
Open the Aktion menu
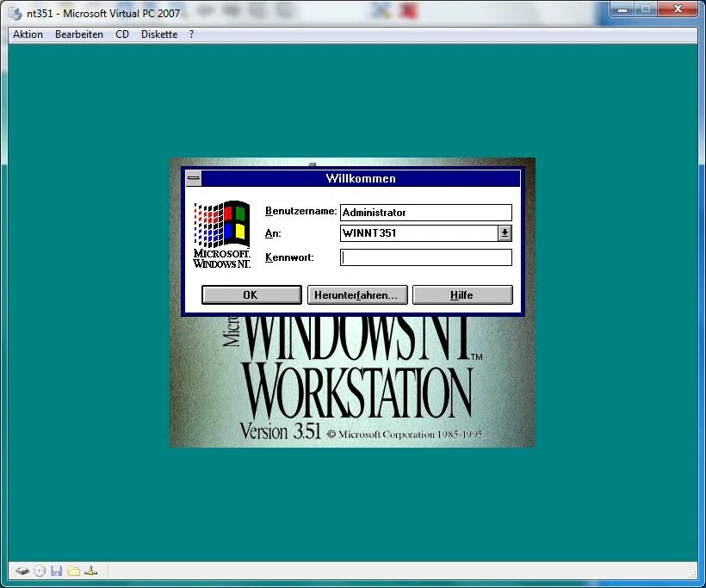(27, 34)
